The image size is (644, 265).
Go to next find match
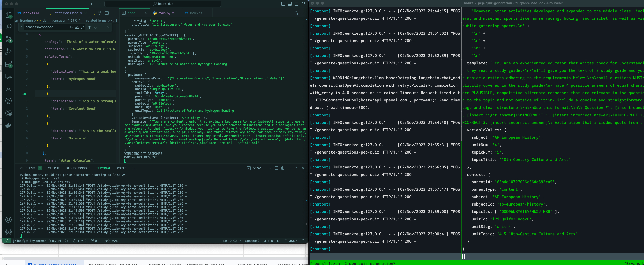pos(96,27)
